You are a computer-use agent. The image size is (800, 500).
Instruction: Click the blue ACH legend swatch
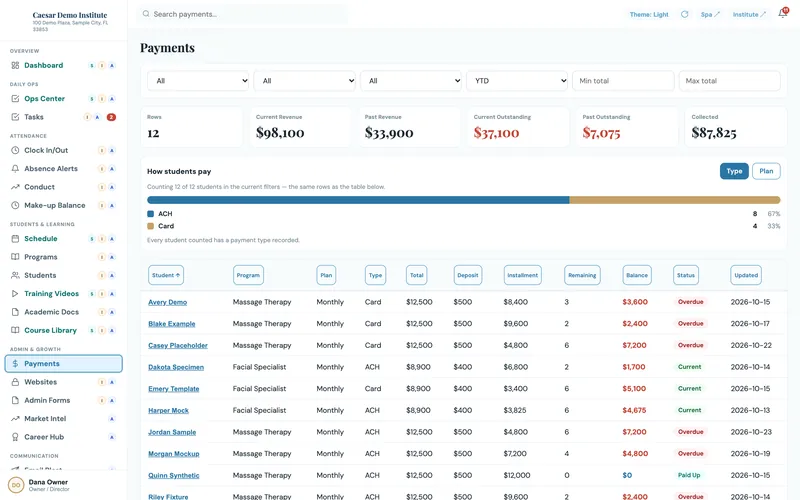pos(151,214)
